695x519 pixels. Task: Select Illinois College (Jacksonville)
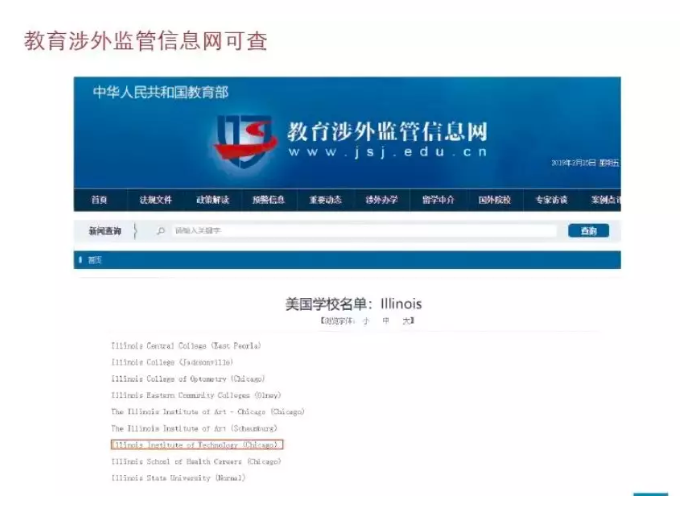(x=172, y=363)
